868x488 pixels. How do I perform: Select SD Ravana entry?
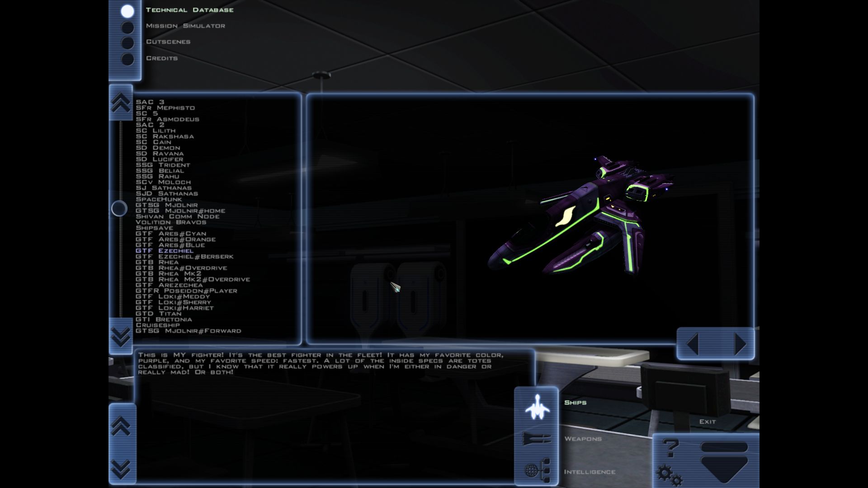(x=160, y=154)
